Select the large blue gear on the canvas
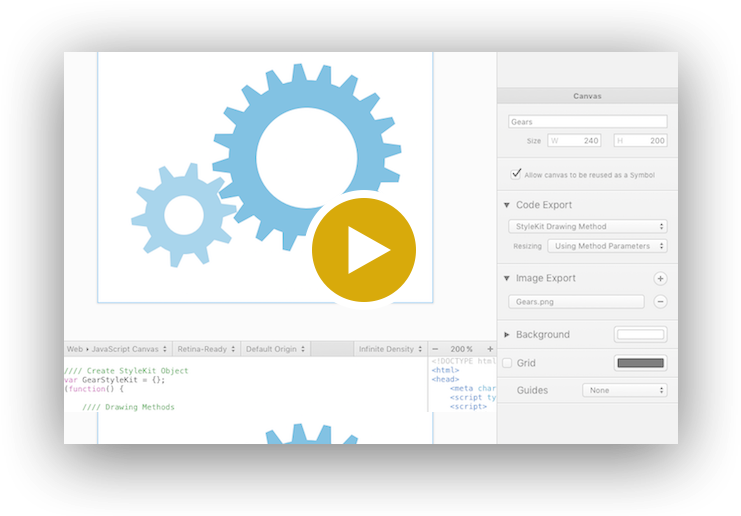This screenshot has width=741, height=516. [307, 156]
